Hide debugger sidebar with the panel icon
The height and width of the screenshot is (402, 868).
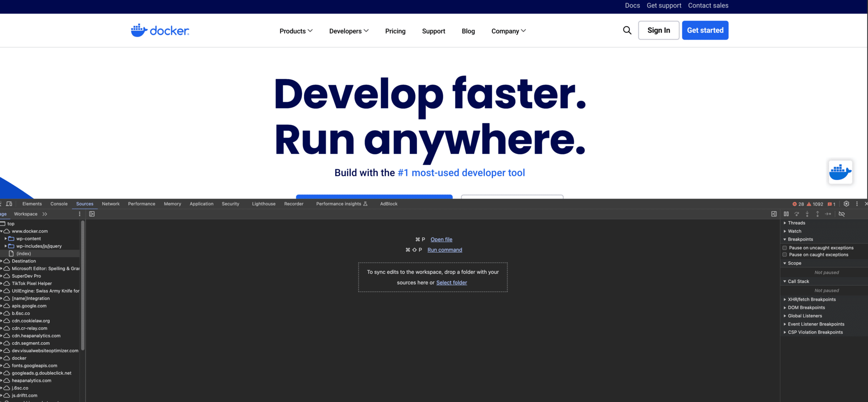(774, 214)
